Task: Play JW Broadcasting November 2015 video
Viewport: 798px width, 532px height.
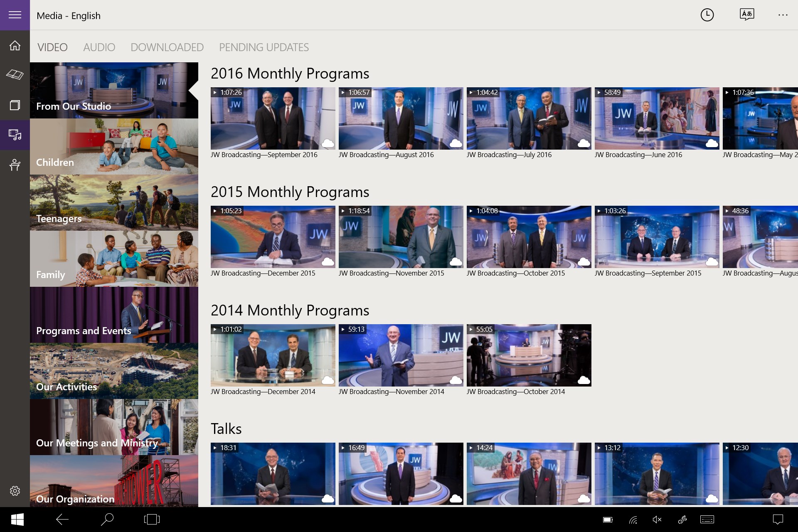Action: pos(401,237)
